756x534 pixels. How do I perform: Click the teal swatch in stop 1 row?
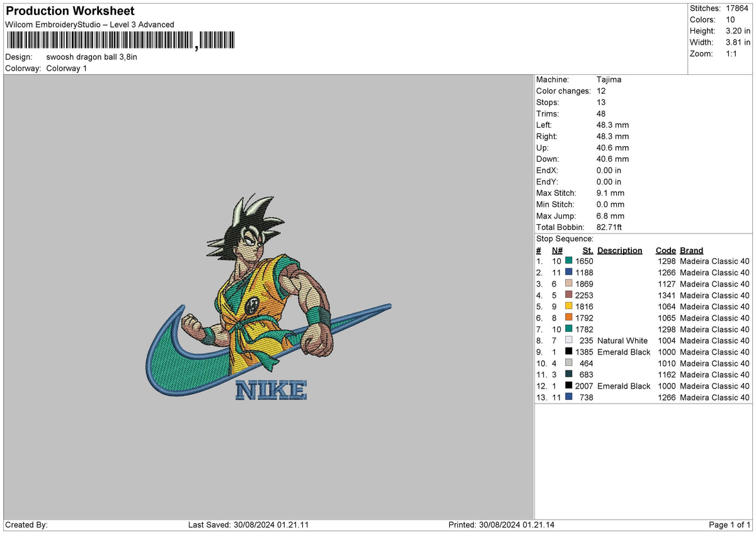coord(569,261)
